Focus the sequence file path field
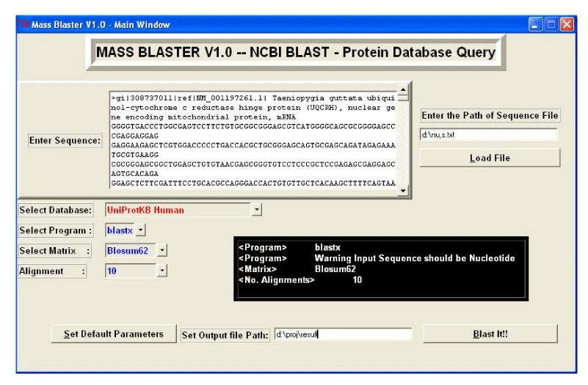The width and height of the screenshot is (588, 385). [x=489, y=134]
